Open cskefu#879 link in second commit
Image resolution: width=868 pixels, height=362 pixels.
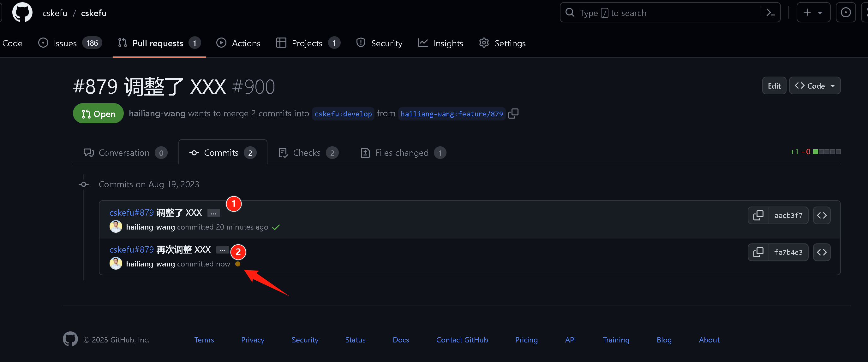click(131, 250)
